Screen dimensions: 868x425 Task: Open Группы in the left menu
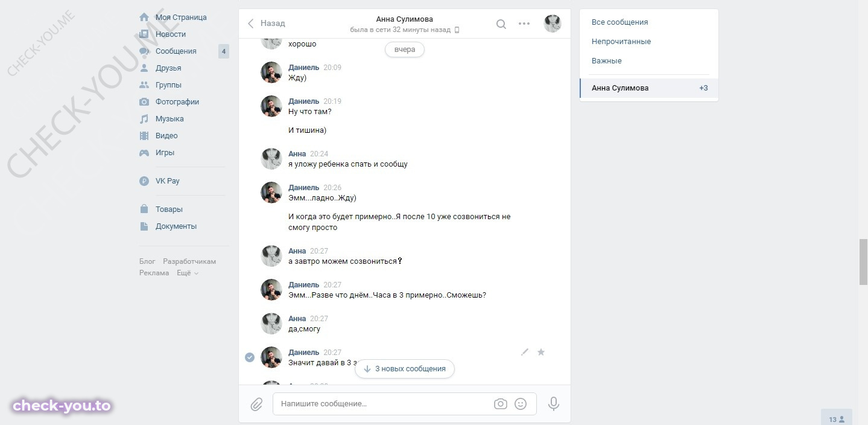[168, 85]
